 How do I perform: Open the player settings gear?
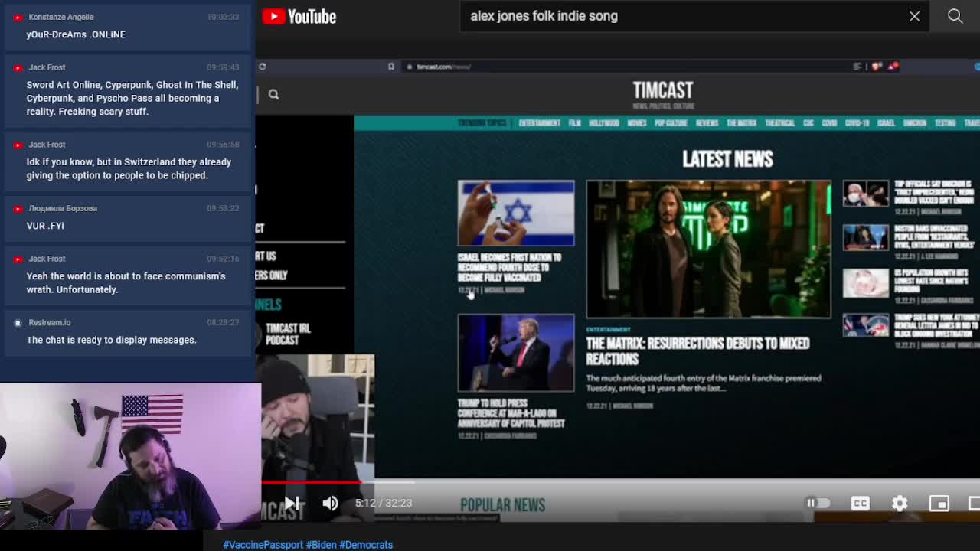[900, 503]
